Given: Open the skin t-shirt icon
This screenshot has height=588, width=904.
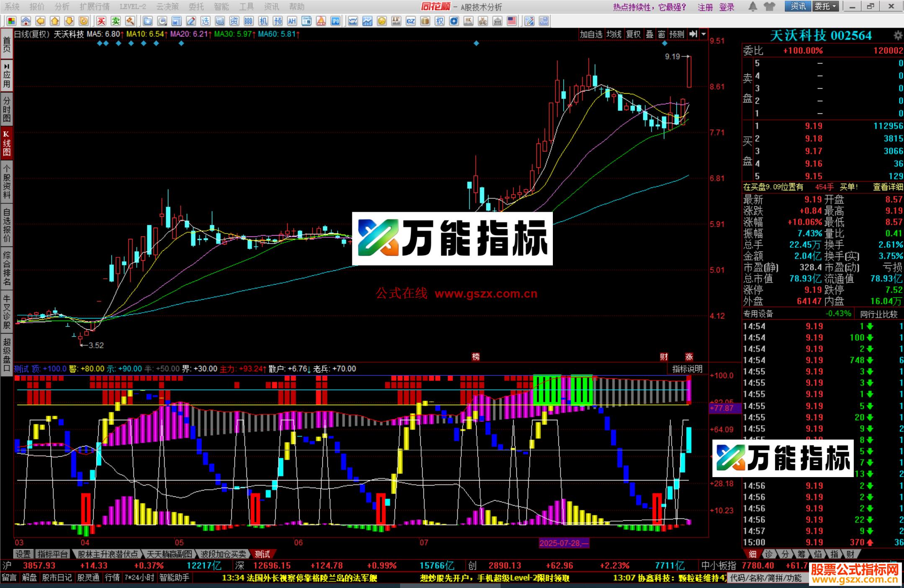Looking at the screenshot, I should 769,7.
